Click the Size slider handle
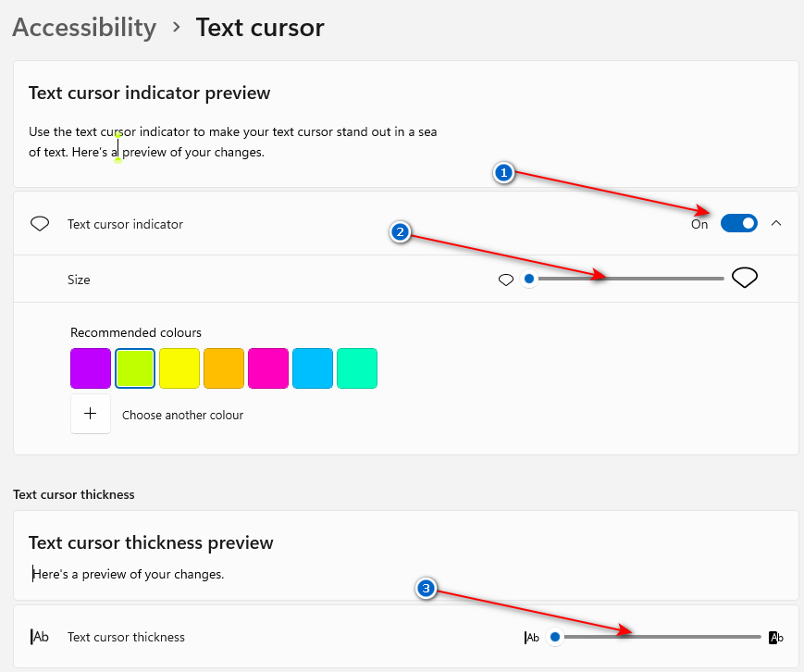The width and height of the screenshot is (804, 672). point(529,279)
